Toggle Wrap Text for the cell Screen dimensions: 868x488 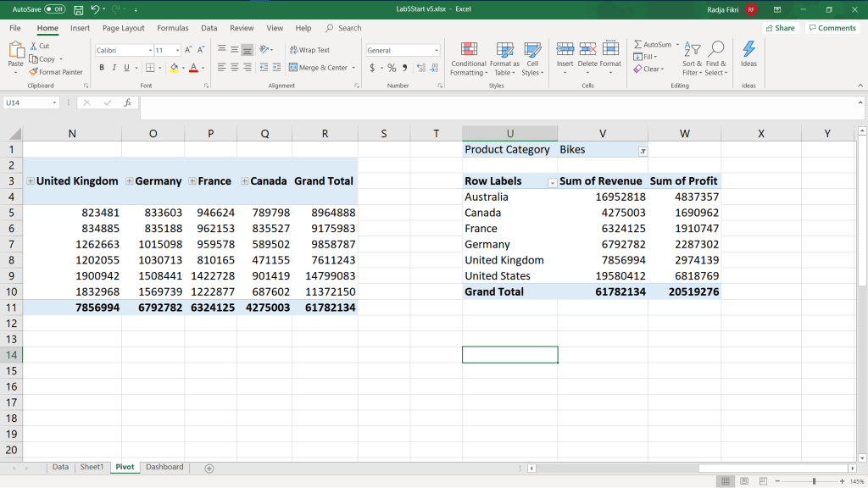click(x=309, y=50)
